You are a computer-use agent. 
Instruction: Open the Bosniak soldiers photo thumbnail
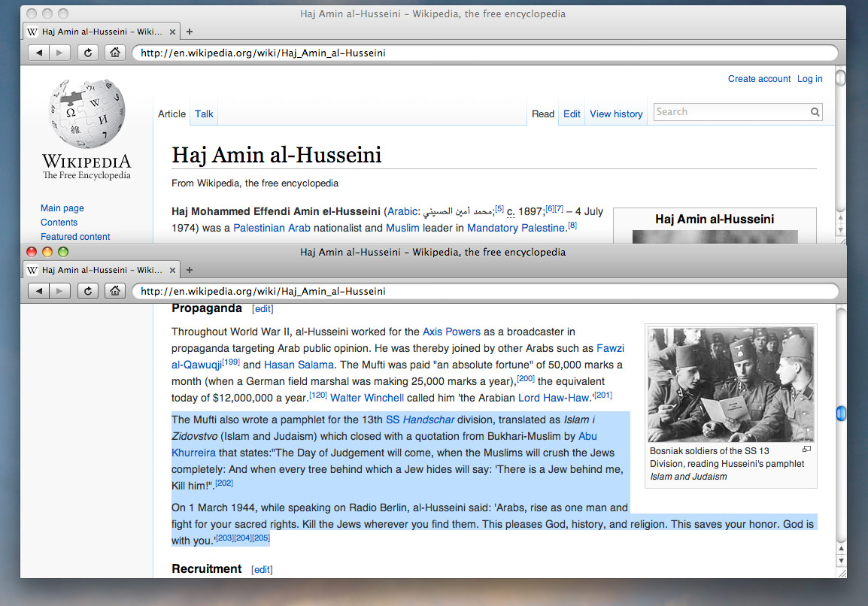point(730,385)
